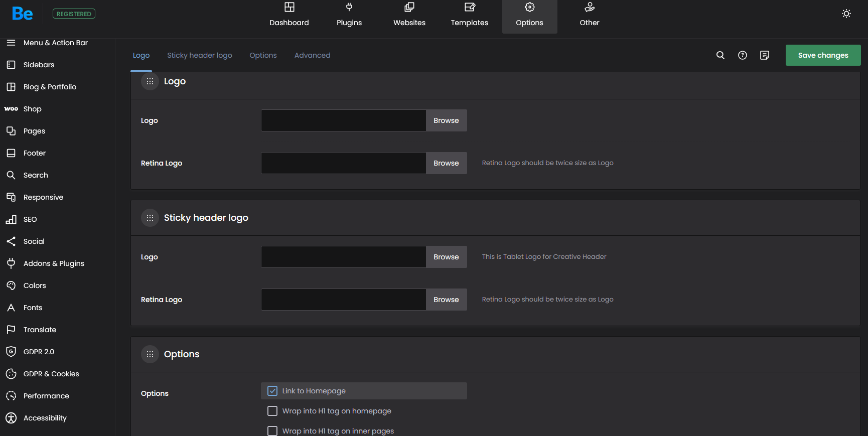Open the notes icon beside Save changes
The width and height of the screenshot is (868, 436).
[x=764, y=55]
